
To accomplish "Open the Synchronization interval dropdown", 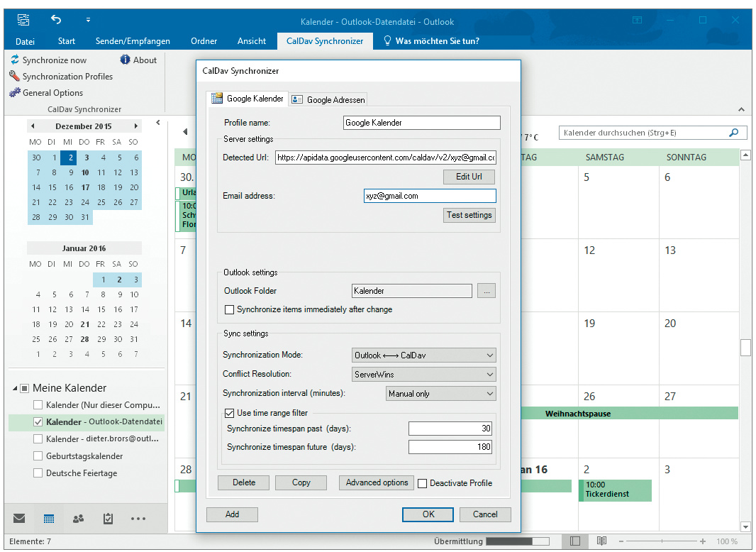I will point(440,394).
